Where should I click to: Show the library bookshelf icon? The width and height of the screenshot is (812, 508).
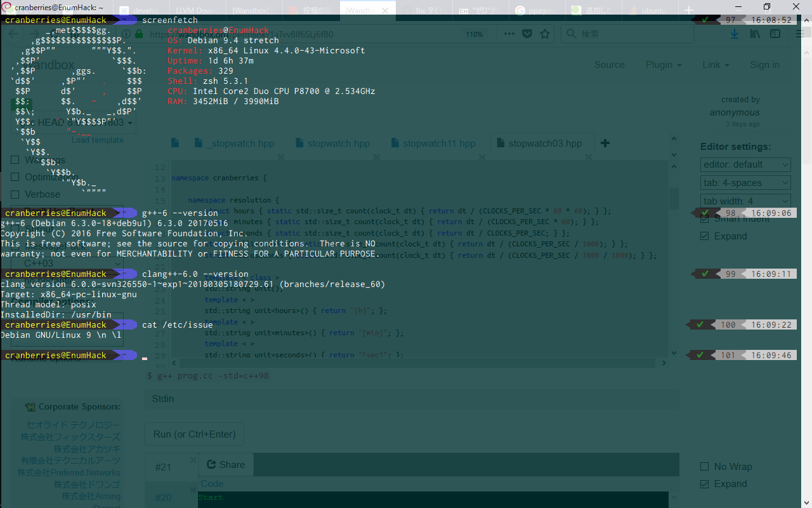[755, 34]
